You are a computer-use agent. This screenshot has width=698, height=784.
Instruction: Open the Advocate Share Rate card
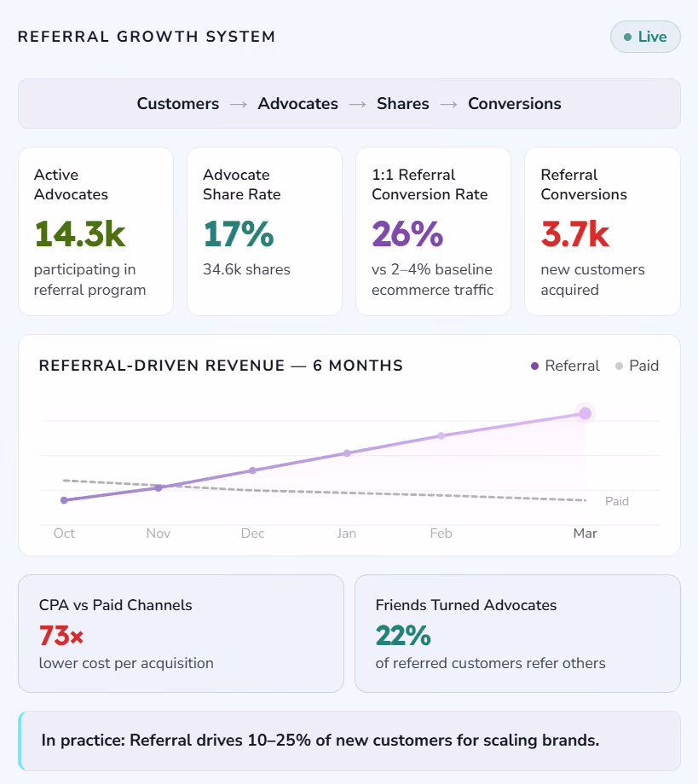pos(264,231)
